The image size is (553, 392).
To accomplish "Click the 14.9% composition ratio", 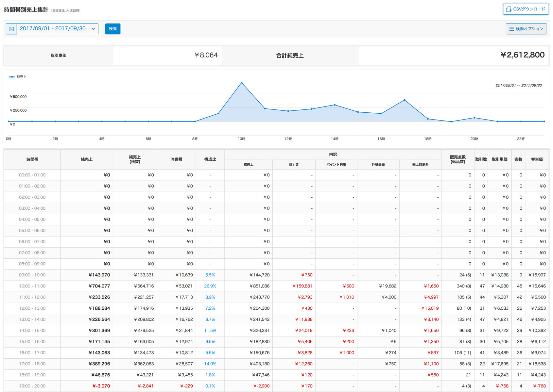I will [210, 364].
